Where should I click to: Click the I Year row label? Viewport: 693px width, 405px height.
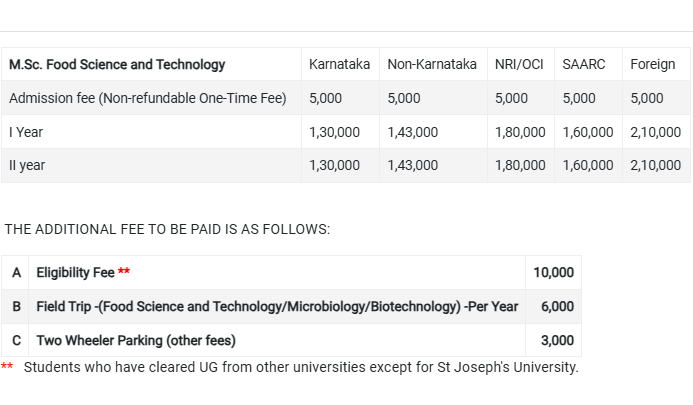[x=26, y=132]
